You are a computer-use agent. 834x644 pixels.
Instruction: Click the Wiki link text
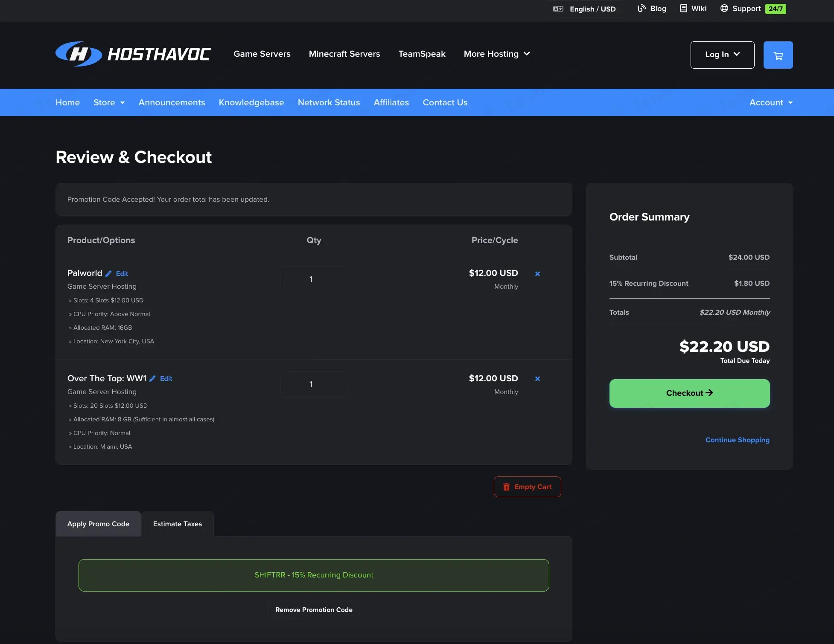699,9
